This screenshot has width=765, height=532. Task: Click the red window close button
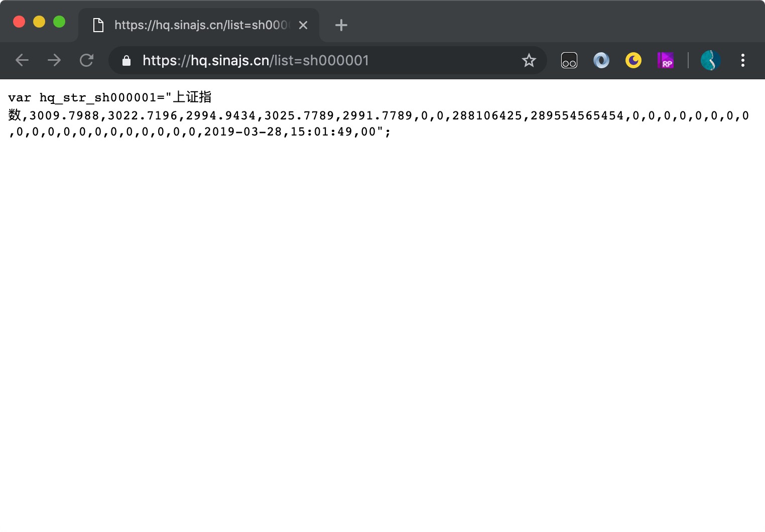(x=19, y=22)
